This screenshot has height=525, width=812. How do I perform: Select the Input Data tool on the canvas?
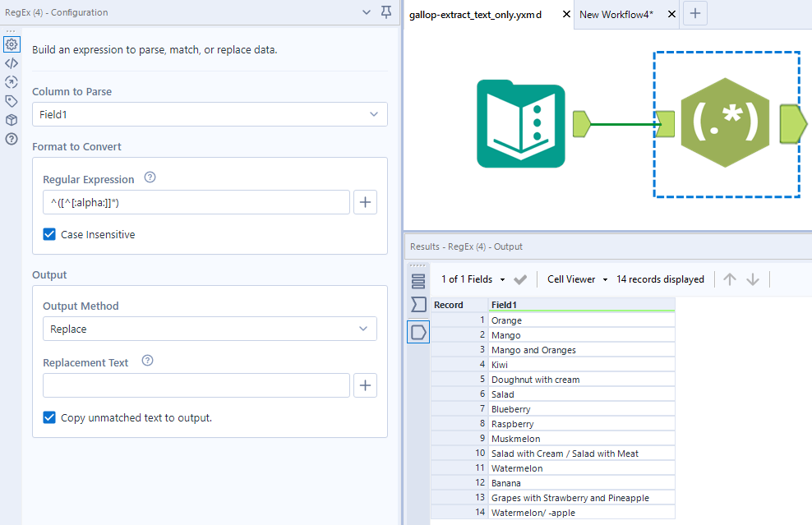click(520, 123)
